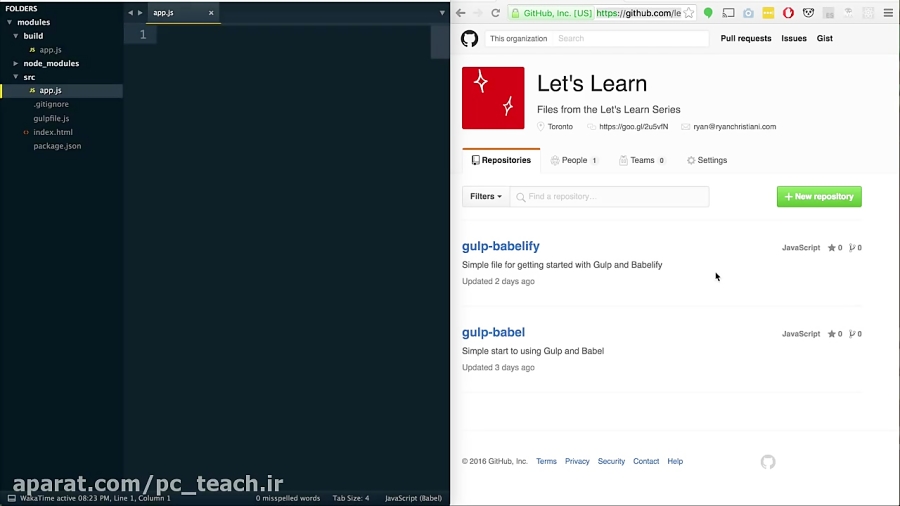Click line number 1 in the gutter
Viewport: 900px width, 506px height.
pyautogui.click(x=143, y=34)
